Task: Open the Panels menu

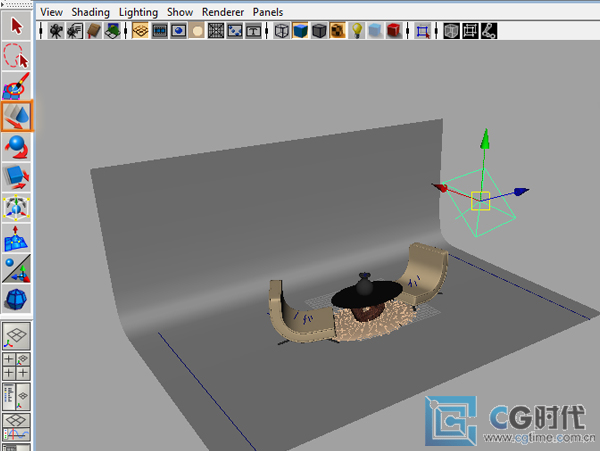Action: (x=268, y=12)
